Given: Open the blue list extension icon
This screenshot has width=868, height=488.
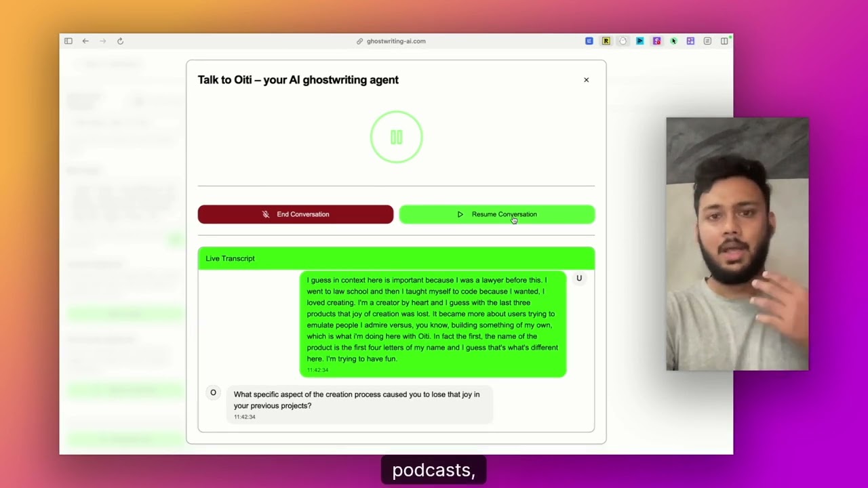Looking at the screenshot, I should 589,41.
